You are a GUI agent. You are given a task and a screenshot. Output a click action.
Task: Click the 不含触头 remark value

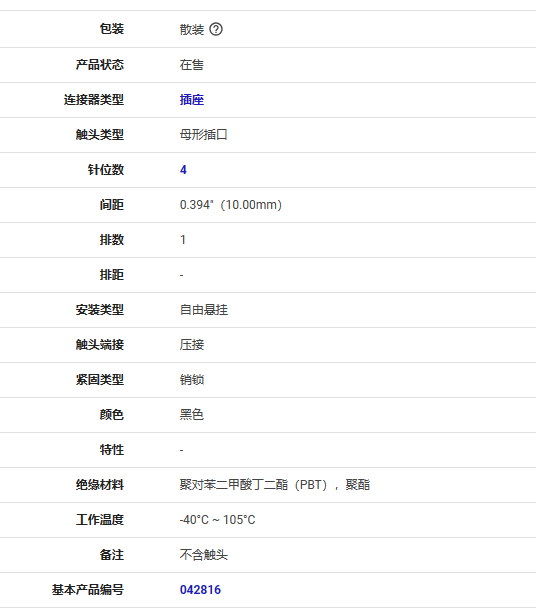click(x=204, y=555)
